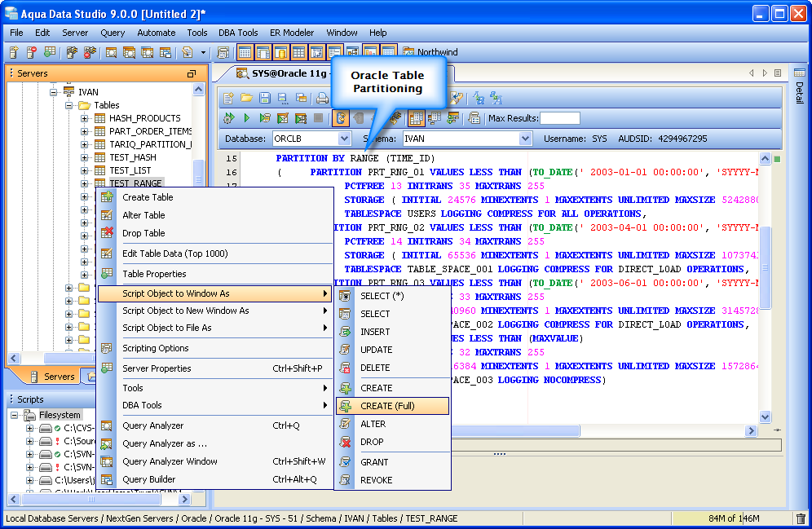Select CREATE (Full) in submenu
Screen dimensions: 812x529
click(392, 406)
